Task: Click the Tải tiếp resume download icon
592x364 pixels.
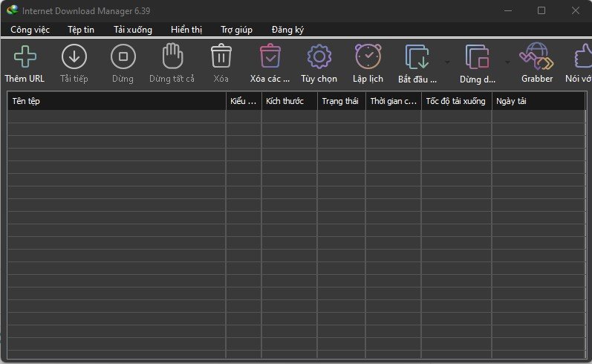Action: [x=74, y=56]
